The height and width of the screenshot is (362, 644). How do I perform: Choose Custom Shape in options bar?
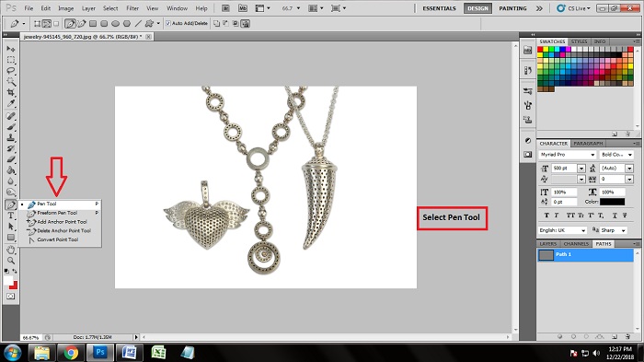pos(149,24)
